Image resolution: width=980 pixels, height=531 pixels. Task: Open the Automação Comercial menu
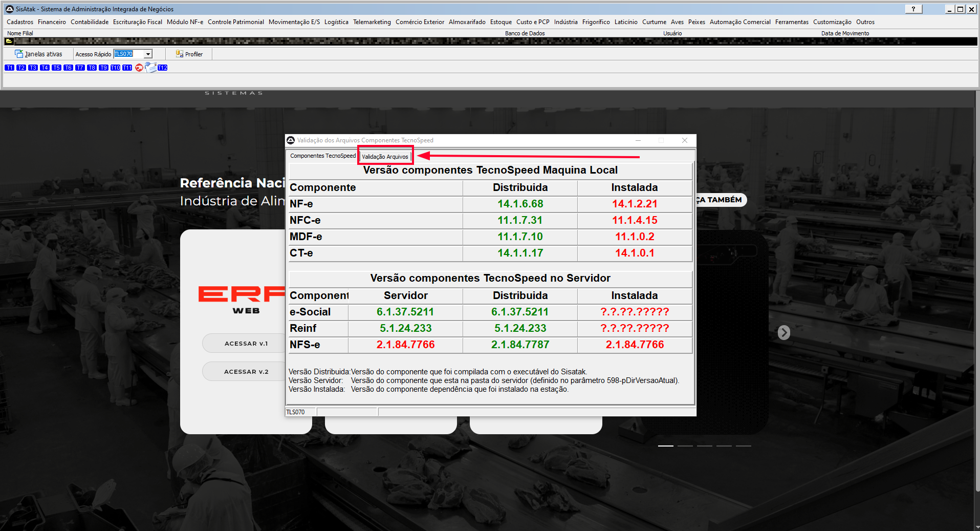tap(740, 22)
